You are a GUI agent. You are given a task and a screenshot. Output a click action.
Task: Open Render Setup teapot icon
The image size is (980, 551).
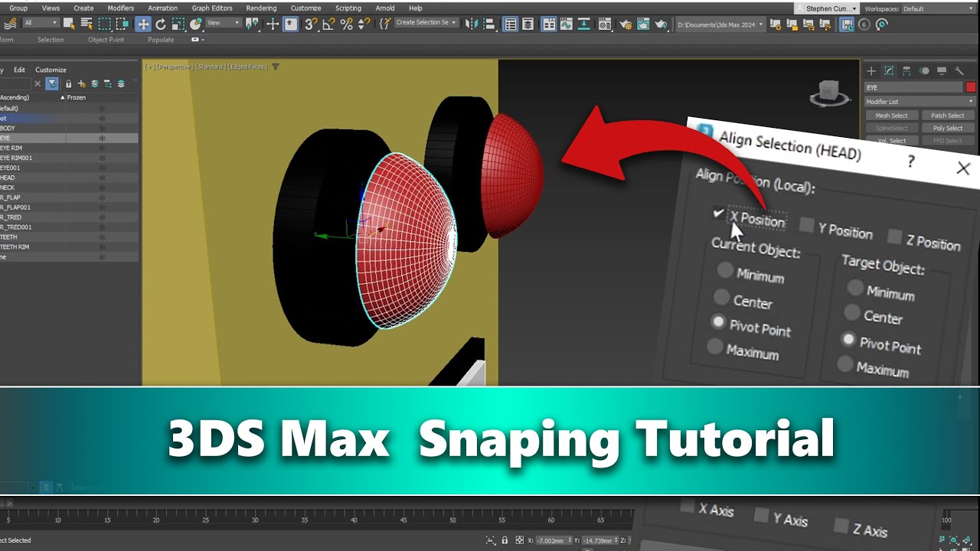[x=625, y=24]
